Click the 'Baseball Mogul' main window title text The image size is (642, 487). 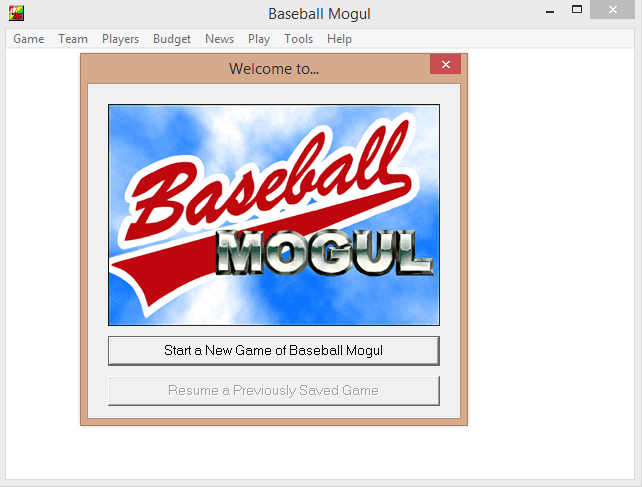[319, 14]
